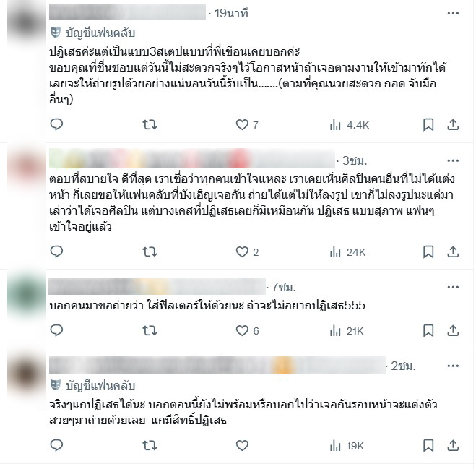Like the post with 7 likes
476x469 pixels.
click(247, 125)
